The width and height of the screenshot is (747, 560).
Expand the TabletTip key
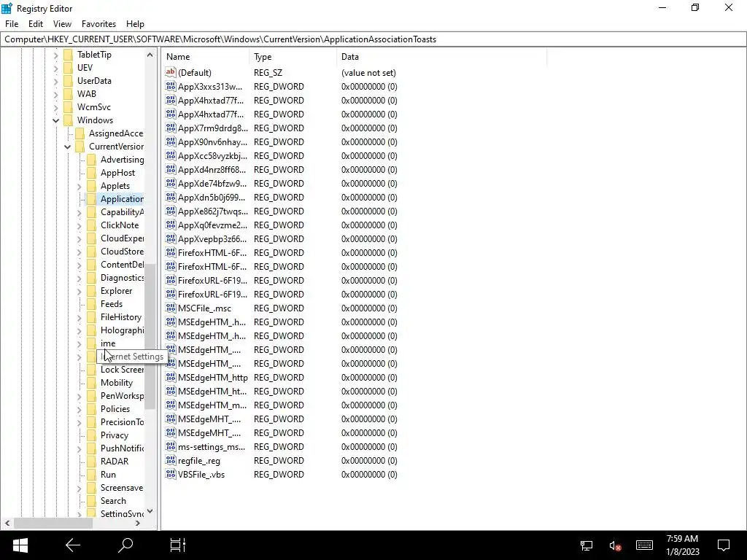[55, 55]
